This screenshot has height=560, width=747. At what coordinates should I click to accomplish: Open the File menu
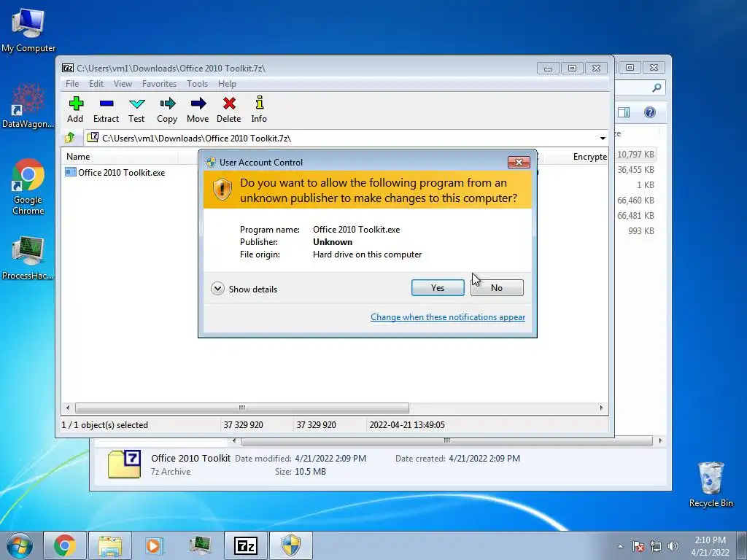(72, 84)
